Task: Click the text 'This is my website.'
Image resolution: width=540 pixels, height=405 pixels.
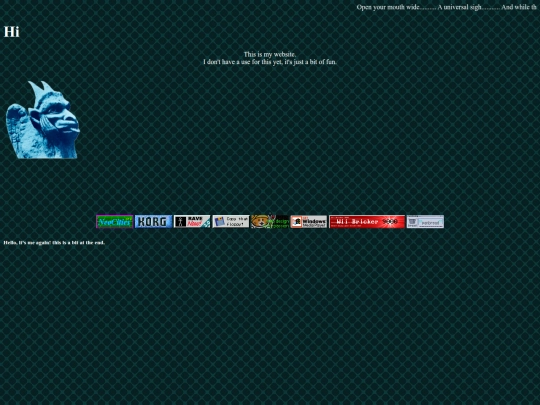Action: [x=270, y=54]
